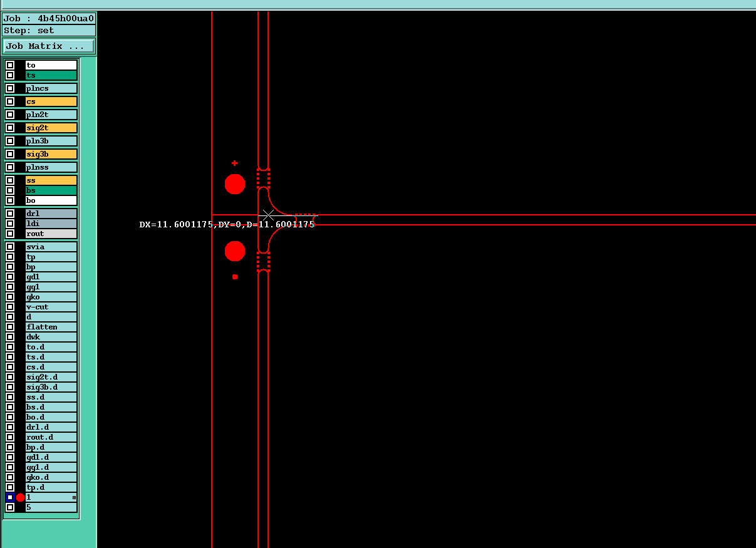Choose the green bs layer
This screenshot has height=548, width=756.
(51, 190)
